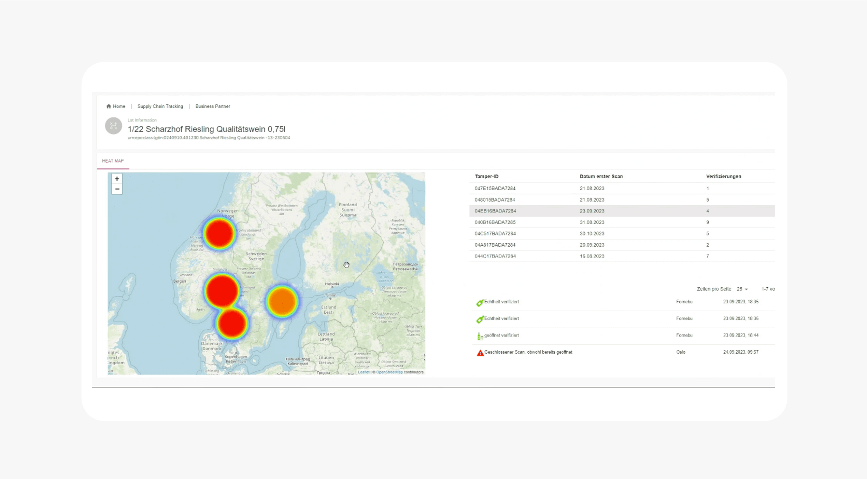Image resolution: width=868 pixels, height=479 pixels.
Task: Click the green bottle geöffnet verifiziert icon
Action: (x=480, y=336)
